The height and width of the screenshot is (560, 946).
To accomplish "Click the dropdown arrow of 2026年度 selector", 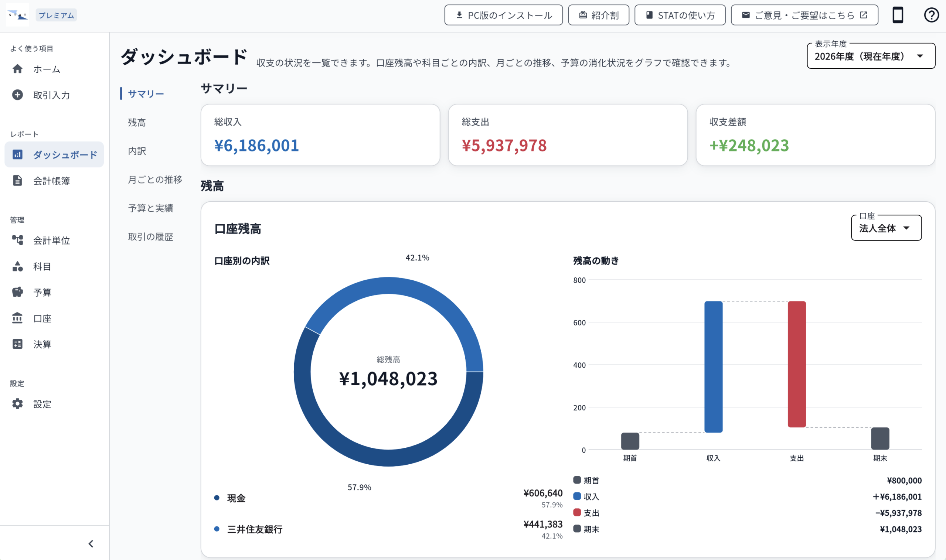I will pyautogui.click(x=920, y=56).
